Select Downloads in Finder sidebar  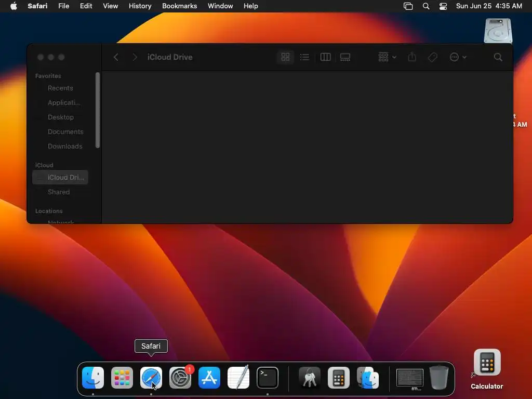tap(60, 147)
